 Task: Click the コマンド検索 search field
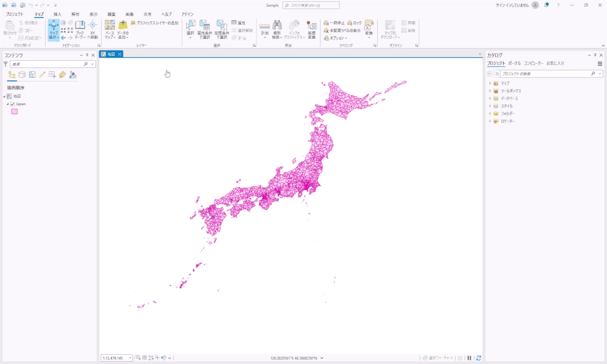click(311, 5)
